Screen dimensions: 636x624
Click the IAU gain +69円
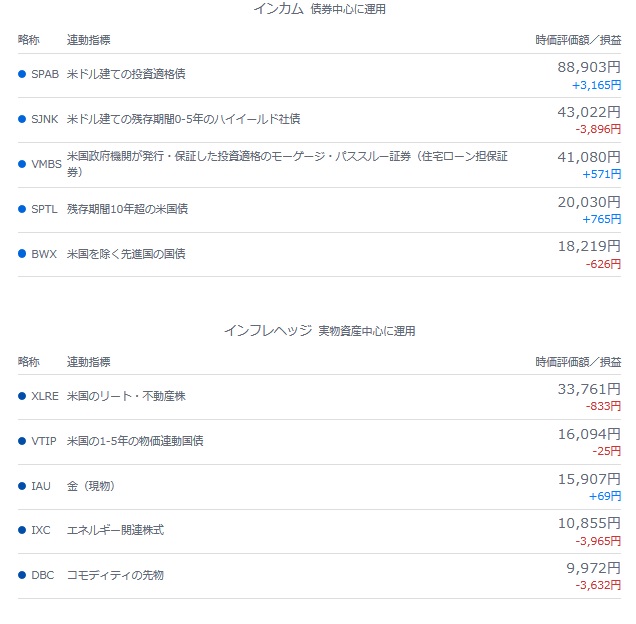click(605, 497)
